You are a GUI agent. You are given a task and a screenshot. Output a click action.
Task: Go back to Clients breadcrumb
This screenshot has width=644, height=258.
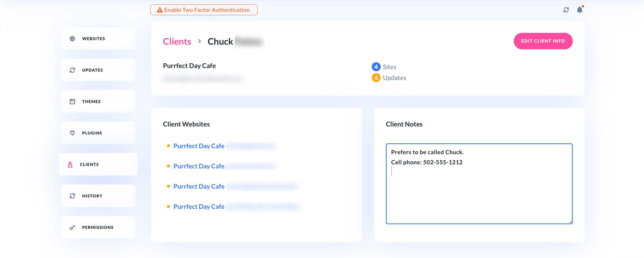(177, 42)
